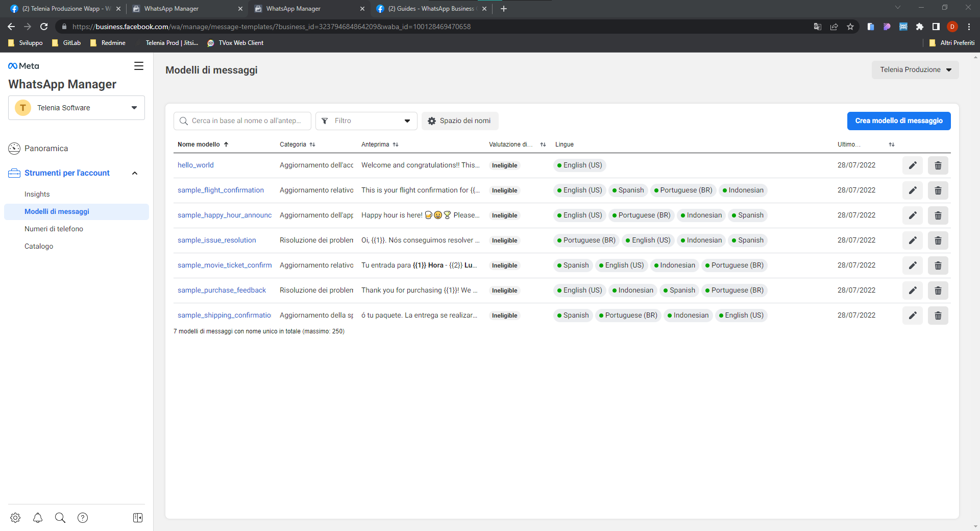
Task: Collapse the Strumenti per l'account section
Action: 135,173
